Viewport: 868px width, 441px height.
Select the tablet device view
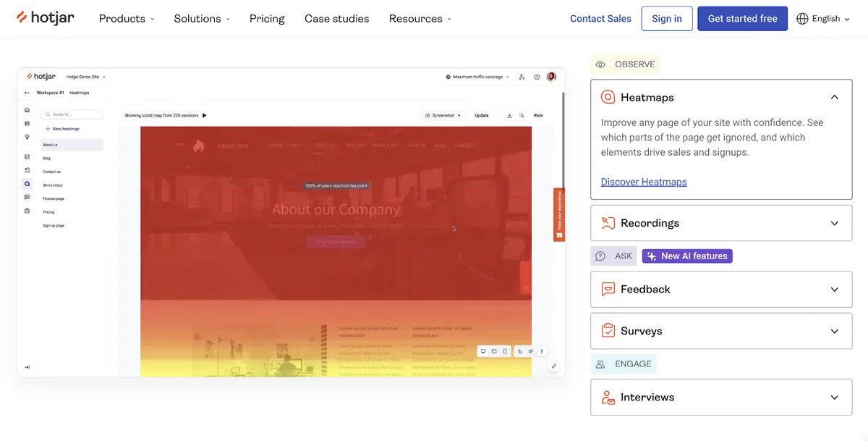click(x=494, y=351)
